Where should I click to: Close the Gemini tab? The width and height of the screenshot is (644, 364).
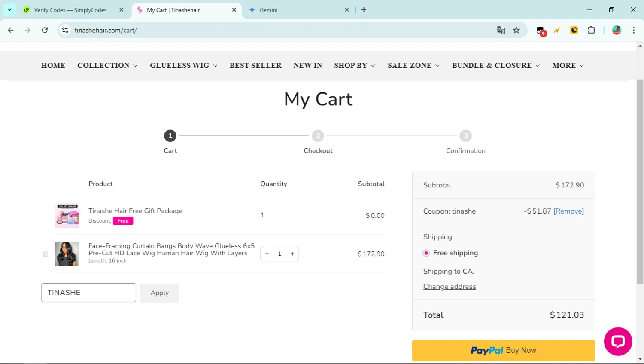point(347,10)
